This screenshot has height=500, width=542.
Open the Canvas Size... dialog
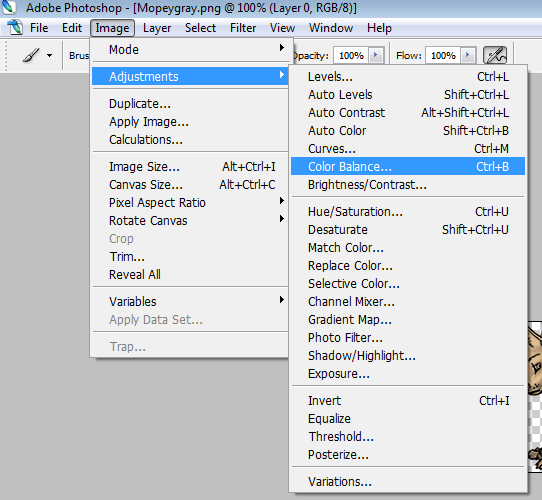point(190,185)
